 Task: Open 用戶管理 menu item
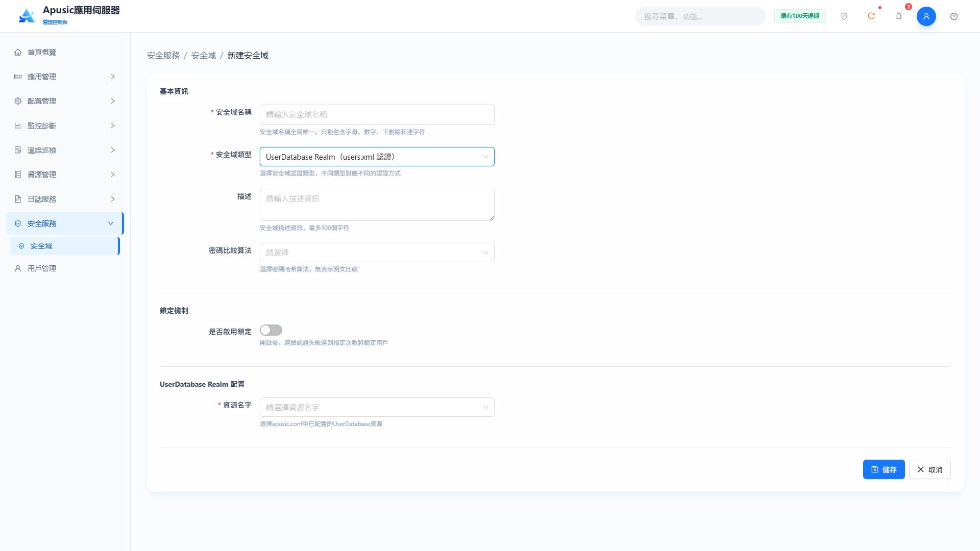point(65,268)
